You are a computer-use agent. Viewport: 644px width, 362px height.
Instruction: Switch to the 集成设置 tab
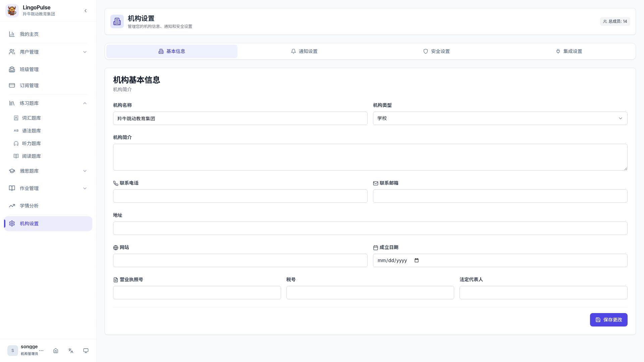click(x=569, y=51)
